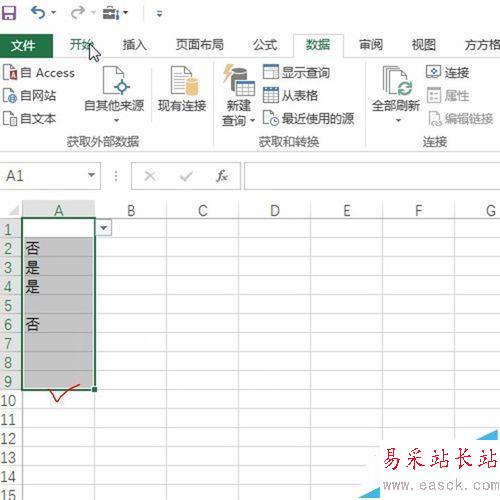Switch to the 开始 (Home) tab
This screenshot has width=500, height=500.
82,45
